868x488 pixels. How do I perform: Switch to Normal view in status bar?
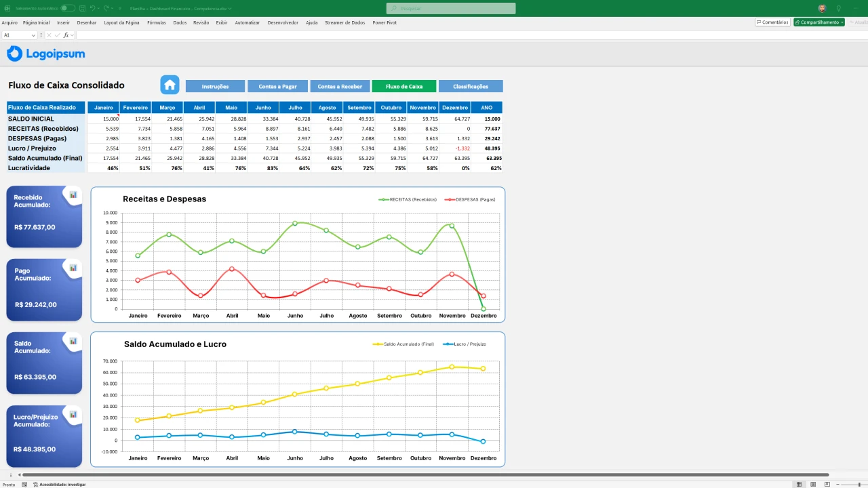(800, 485)
